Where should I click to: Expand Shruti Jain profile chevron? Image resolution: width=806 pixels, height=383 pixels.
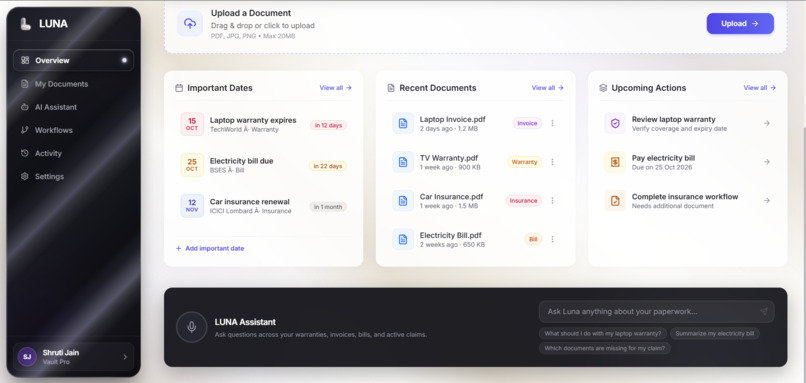coord(125,357)
